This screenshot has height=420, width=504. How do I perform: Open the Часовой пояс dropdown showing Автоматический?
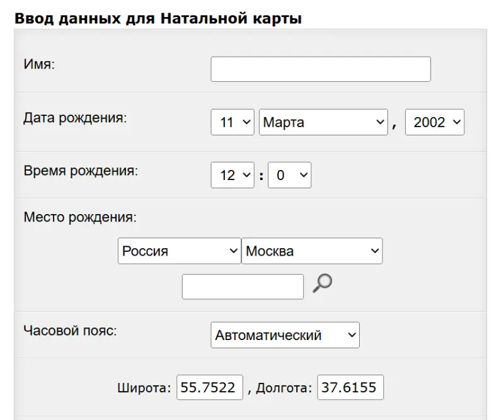285,335
